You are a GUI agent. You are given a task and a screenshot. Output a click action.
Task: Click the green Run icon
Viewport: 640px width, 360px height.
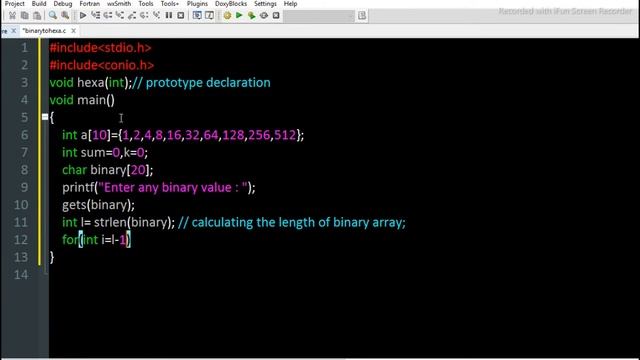(239, 16)
